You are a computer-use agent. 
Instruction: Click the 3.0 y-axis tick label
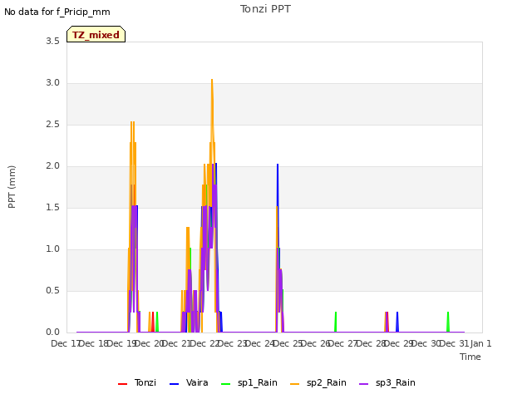(52, 83)
